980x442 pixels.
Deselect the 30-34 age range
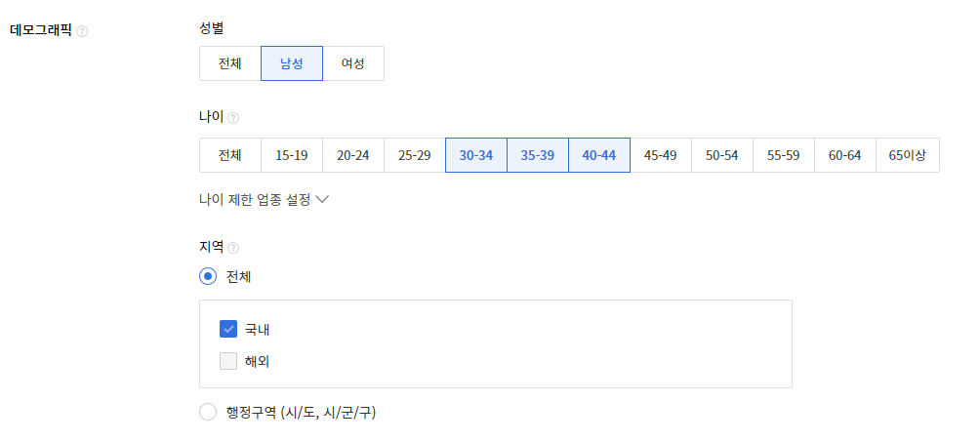[x=476, y=155]
